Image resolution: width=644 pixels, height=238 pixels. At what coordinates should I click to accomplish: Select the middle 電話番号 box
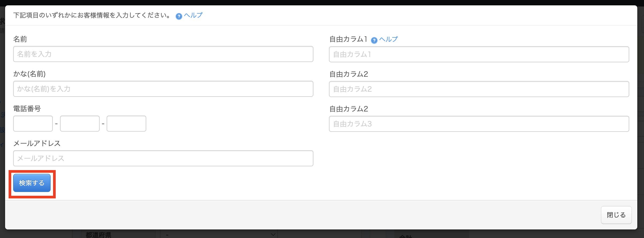point(80,124)
